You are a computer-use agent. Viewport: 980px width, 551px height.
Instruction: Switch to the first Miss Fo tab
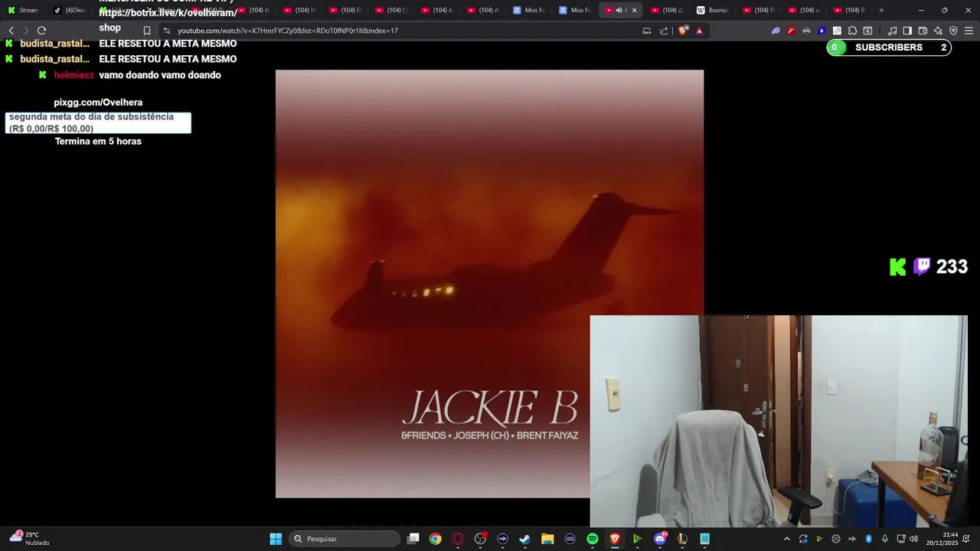click(x=528, y=10)
